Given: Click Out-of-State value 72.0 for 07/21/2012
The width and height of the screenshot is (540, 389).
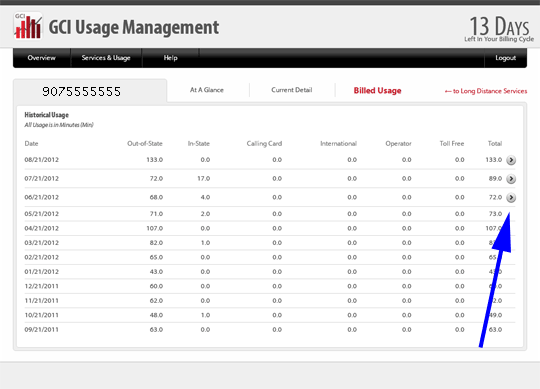Looking at the screenshot, I should (156, 179).
